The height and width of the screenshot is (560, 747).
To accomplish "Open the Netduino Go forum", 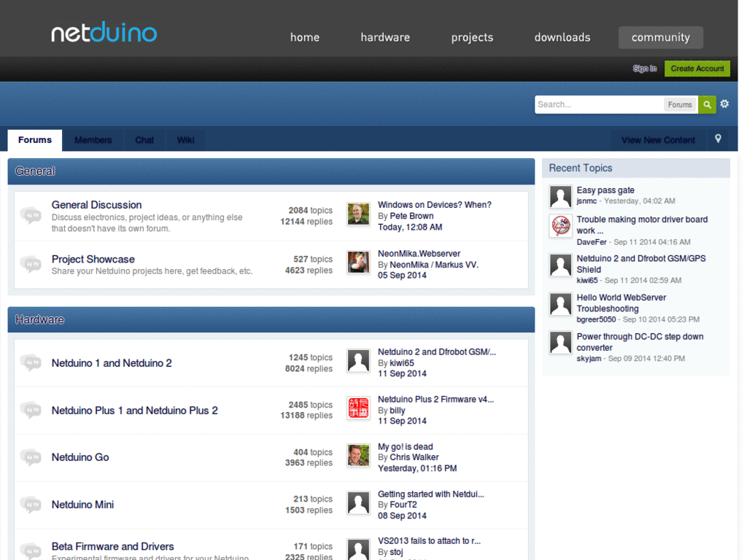I will [x=80, y=457].
